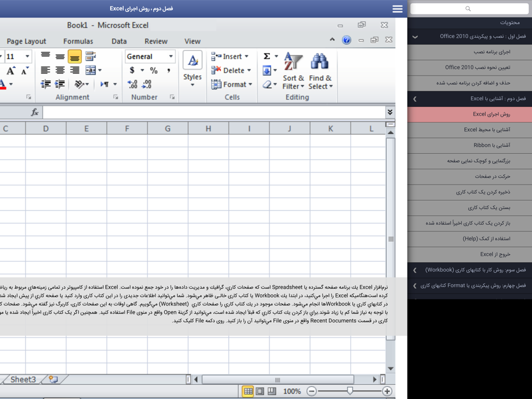This screenshot has height=399, width=532.
Task: Open the Formulas tab
Action: point(78,41)
